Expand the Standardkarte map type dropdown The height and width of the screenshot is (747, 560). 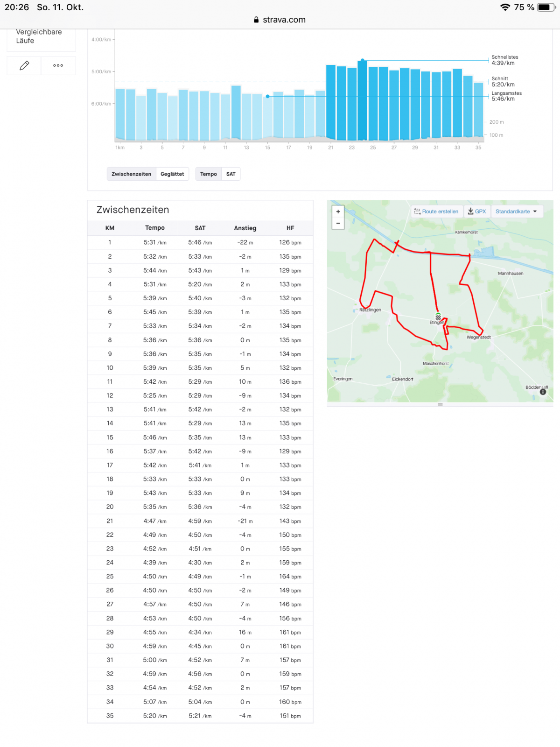tap(516, 211)
